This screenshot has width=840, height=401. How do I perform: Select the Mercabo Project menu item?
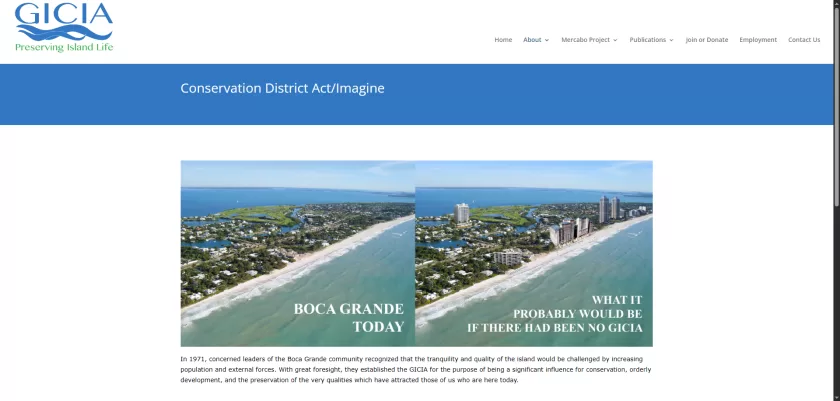tap(586, 40)
